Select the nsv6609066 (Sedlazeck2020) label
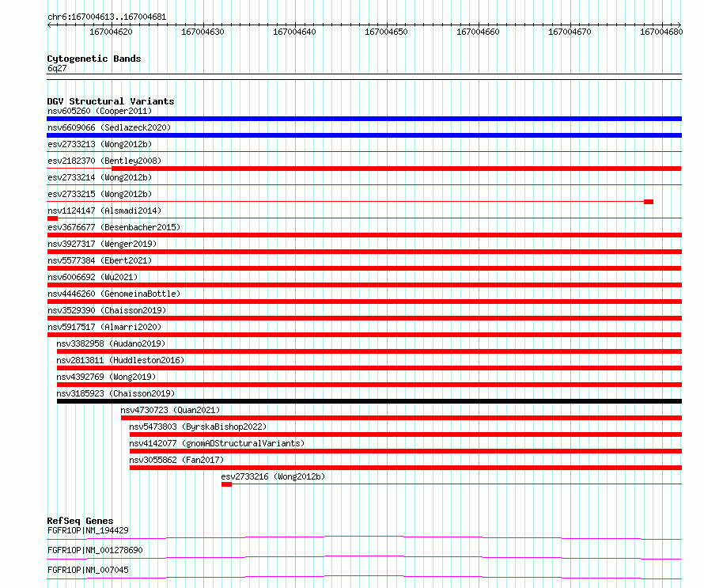 click(109, 127)
